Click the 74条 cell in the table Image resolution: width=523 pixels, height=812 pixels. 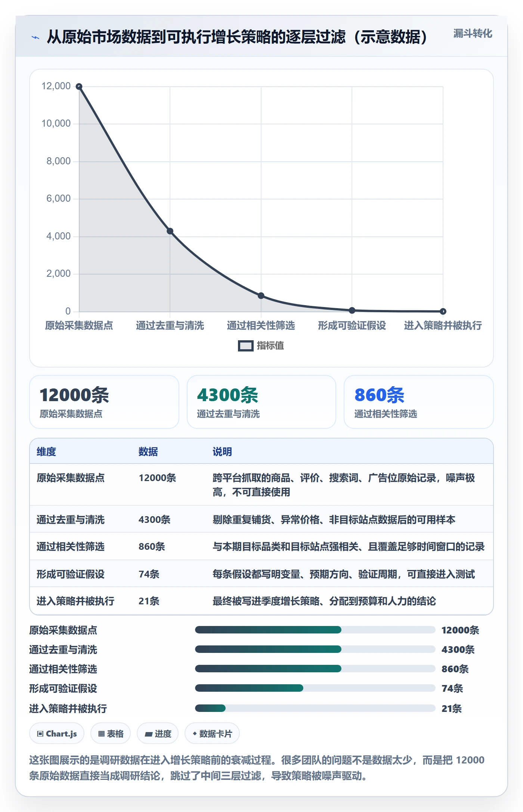coord(149,574)
